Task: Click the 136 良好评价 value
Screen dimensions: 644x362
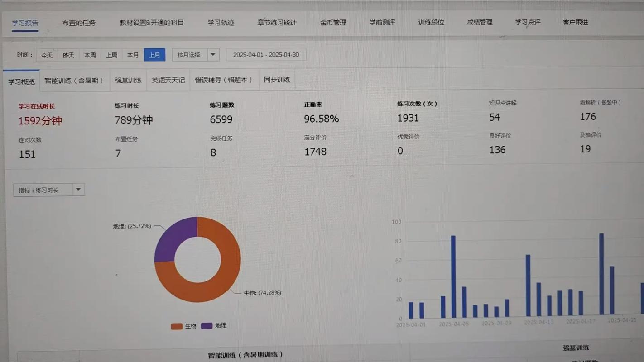Action: 497,150
